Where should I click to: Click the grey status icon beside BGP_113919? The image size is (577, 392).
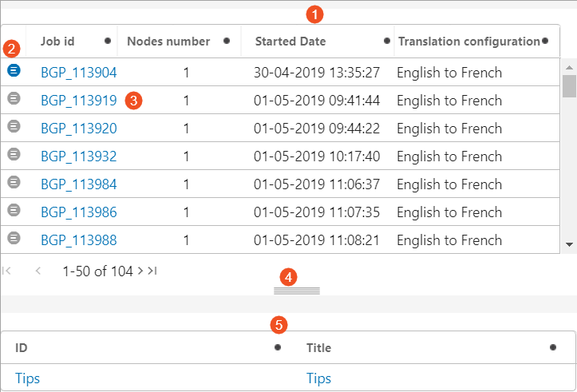coord(14,99)
